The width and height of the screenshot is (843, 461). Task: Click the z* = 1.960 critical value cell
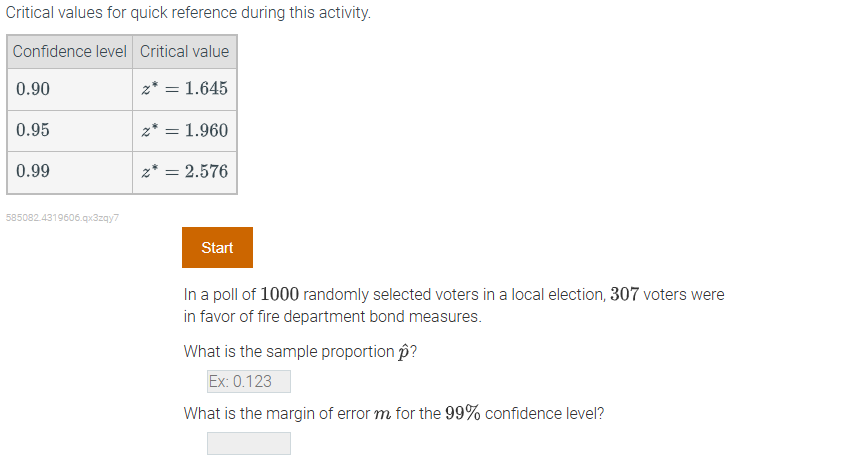point(185,130)
